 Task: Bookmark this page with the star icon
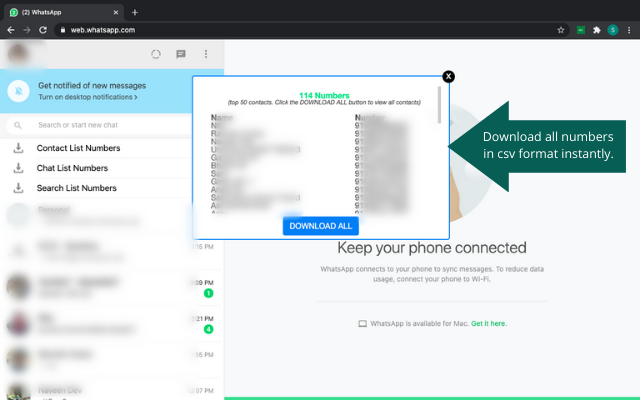click(x=560, y=30)
